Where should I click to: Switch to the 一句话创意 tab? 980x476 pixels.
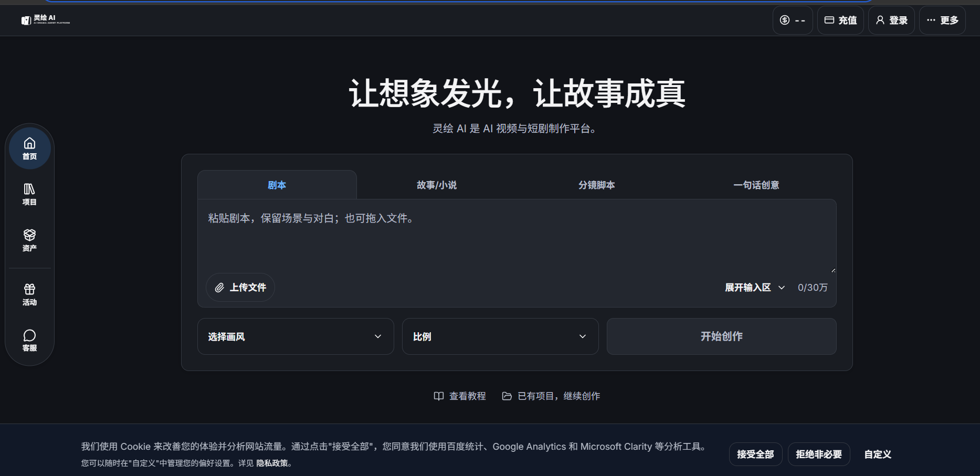[x=756, y=185]
